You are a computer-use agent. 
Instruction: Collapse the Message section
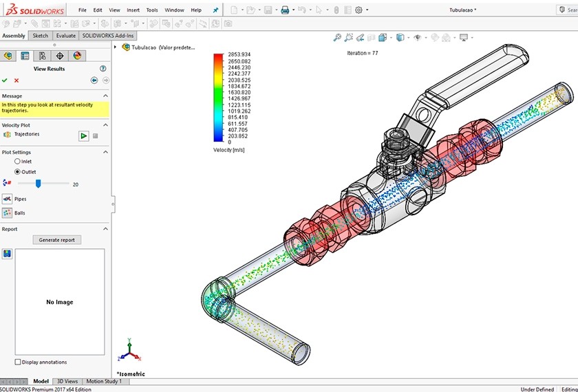tap(105, 96)
